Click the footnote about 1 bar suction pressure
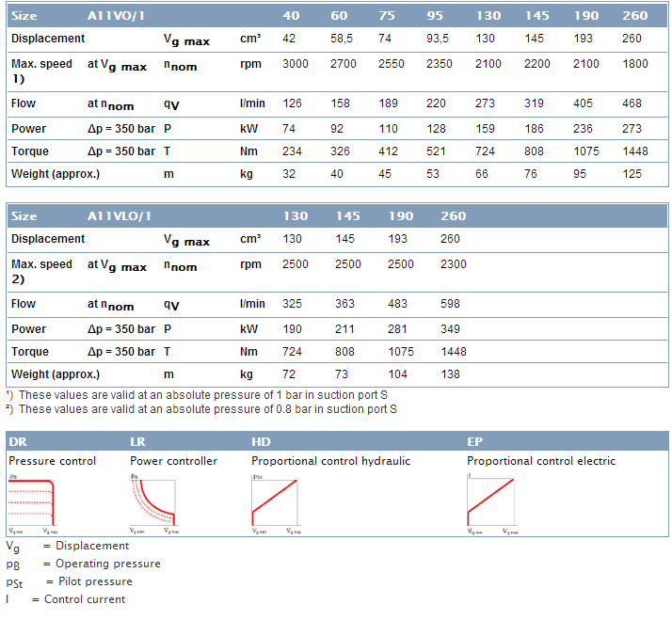The image size is (672, 636). (x=197, y=395)
